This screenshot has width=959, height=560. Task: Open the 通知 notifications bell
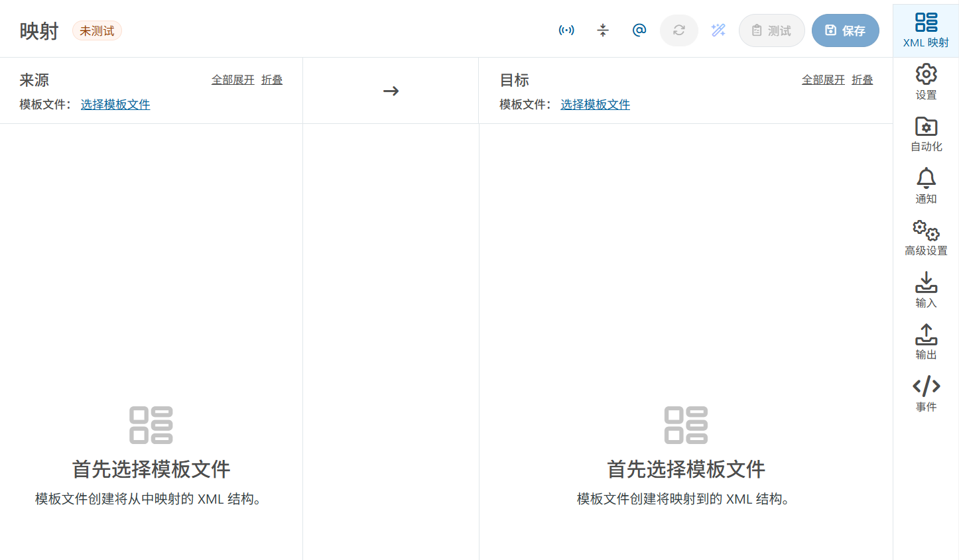926,186
